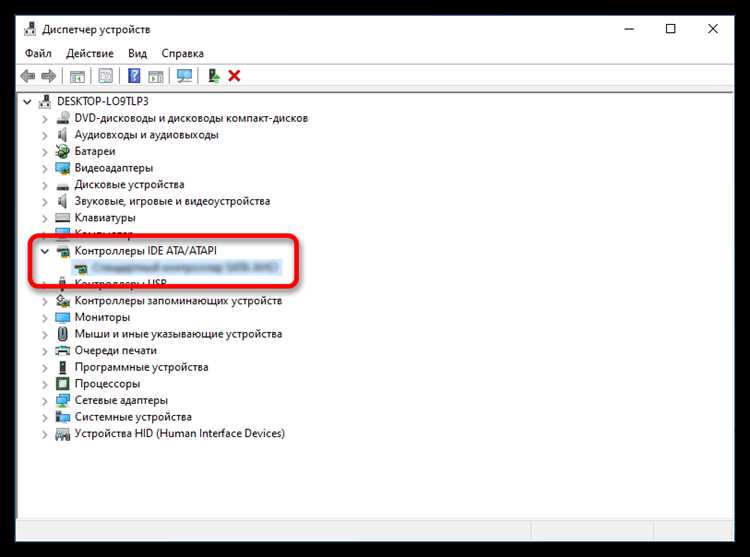Click the blue Help question mark icon

pyautogui.click(x=134, y=76)
